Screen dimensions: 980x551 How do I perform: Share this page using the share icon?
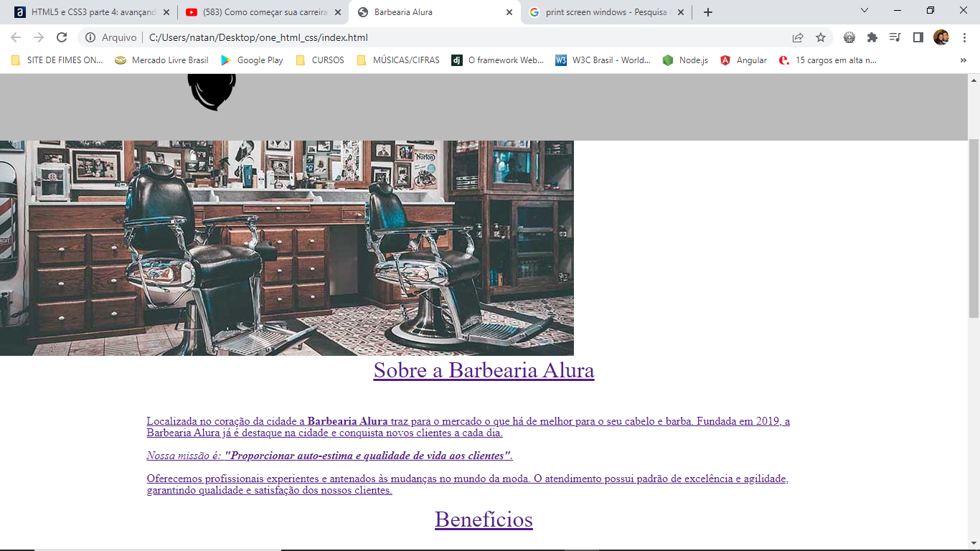(798, 37)
